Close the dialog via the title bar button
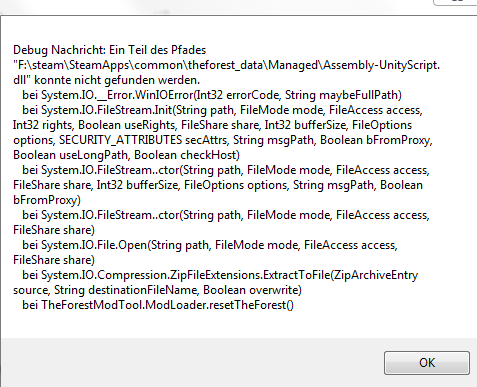The height and width of the screenshot is (387, 477). click(457, 2)
